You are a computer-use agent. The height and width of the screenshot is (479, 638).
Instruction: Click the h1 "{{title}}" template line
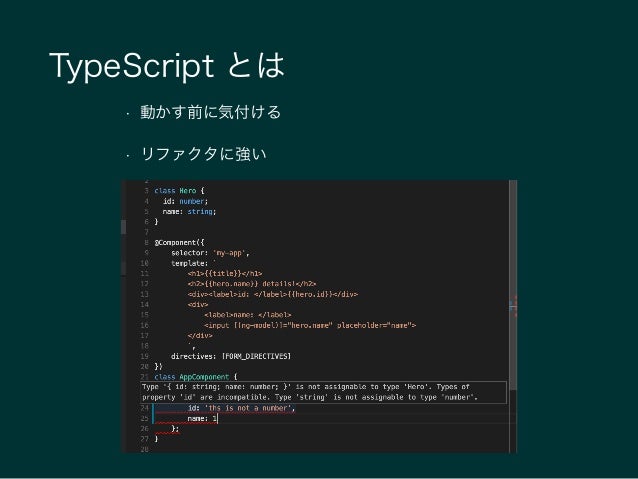coord(225,273)
